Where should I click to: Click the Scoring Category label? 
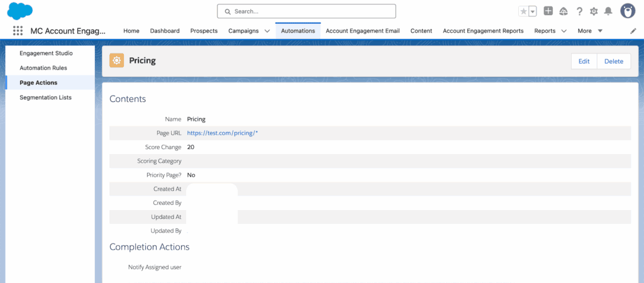(159, 161)
